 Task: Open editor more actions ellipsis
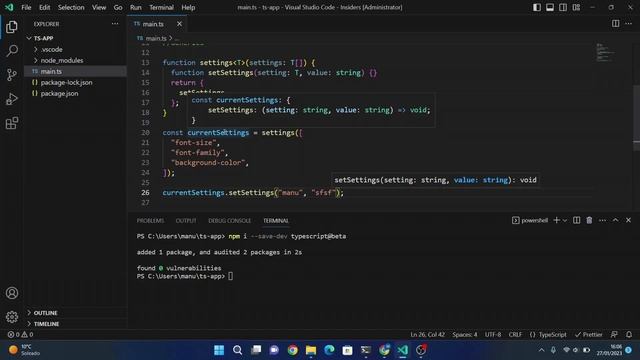pos(629,24)
